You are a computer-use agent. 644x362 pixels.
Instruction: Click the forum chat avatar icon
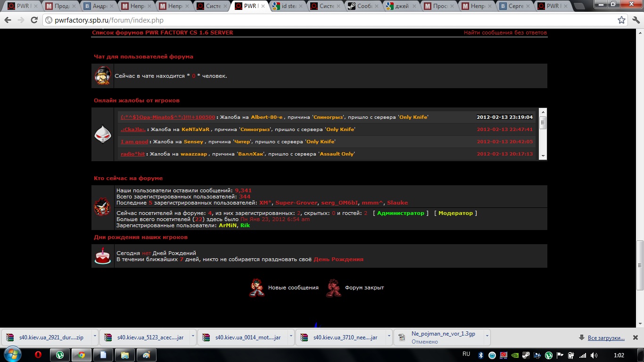[x=103, y=76]
